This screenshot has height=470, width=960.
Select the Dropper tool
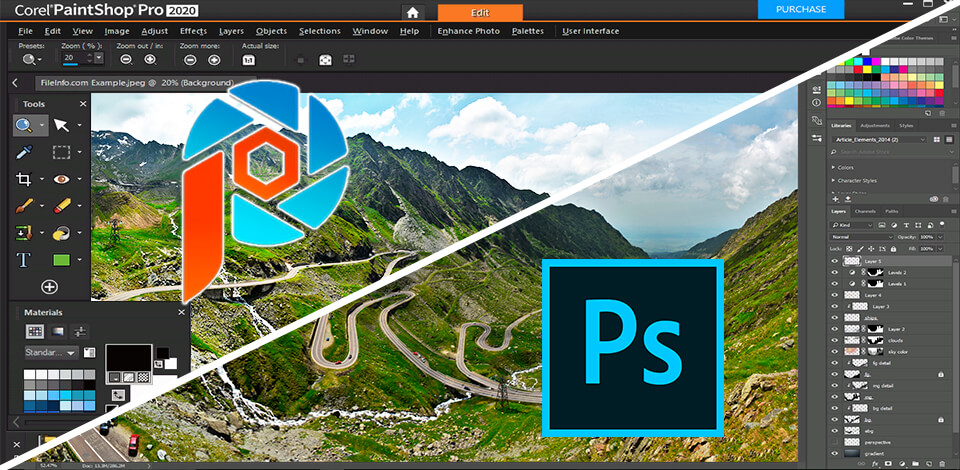(24, 152)
